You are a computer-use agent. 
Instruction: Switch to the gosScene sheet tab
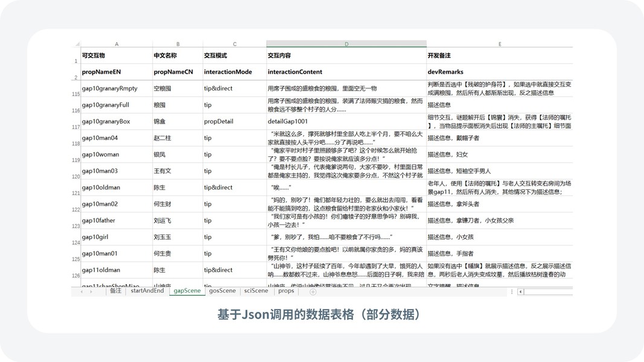coord(222,291)
